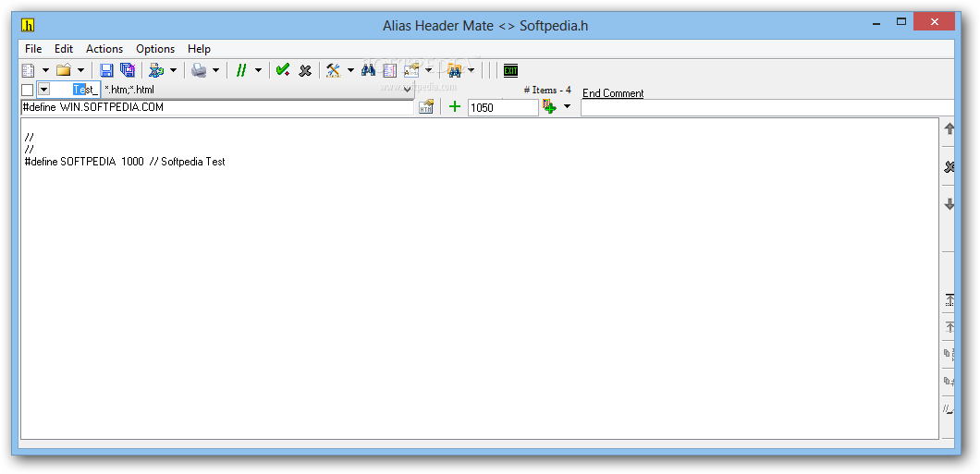Select the #define SOFTPEDIA 1000 line
Image resolution: width=980 pixels, height=474 pixels.
(x=125, y=162)
